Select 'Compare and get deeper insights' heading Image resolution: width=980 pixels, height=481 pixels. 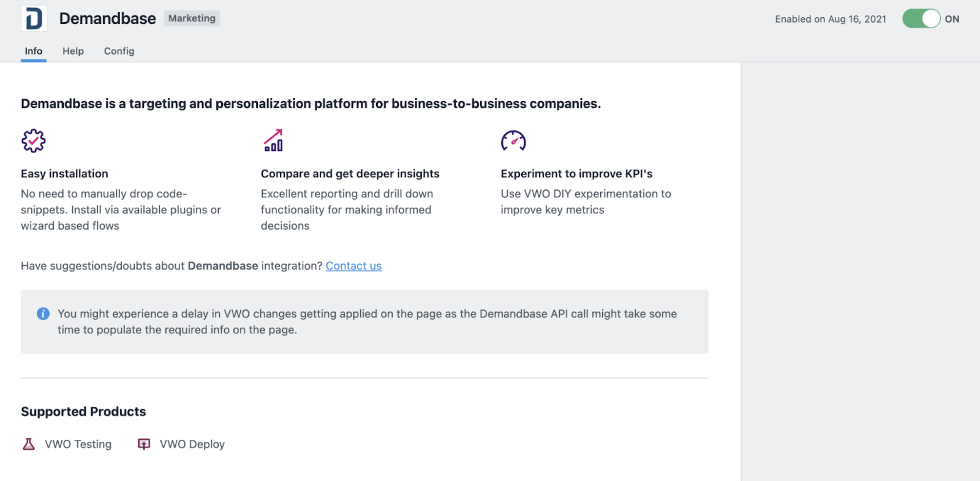[x=350, y=174]
